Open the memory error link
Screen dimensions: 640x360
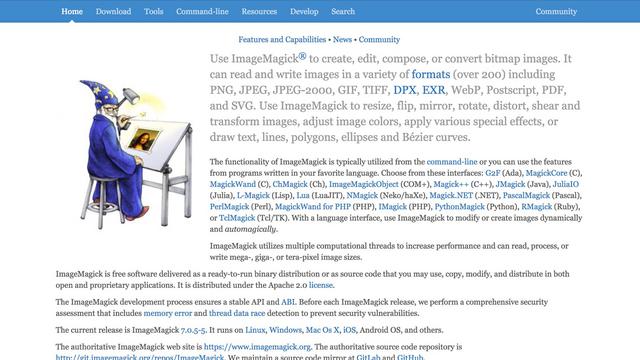click(x=167, y=313)
